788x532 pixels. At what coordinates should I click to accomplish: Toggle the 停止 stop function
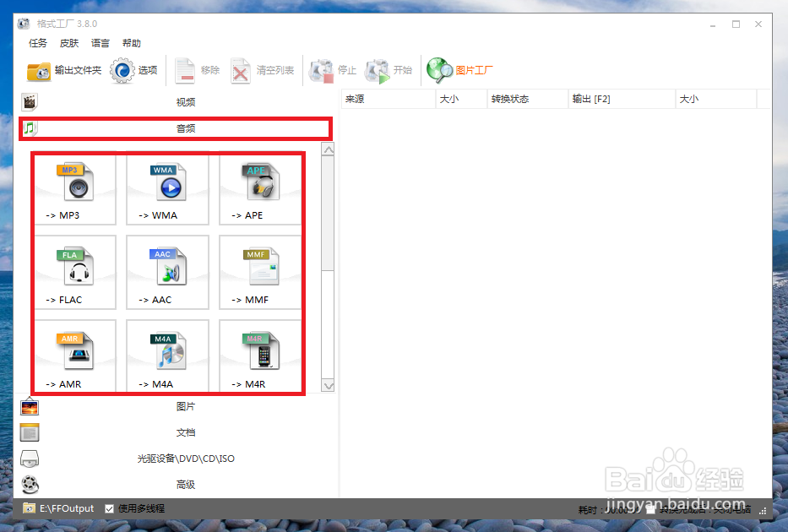[x=331, y=70]
